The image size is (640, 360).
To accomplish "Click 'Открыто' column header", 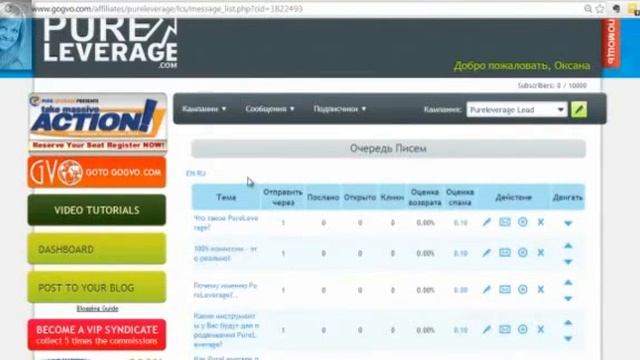I will point(360,197).
